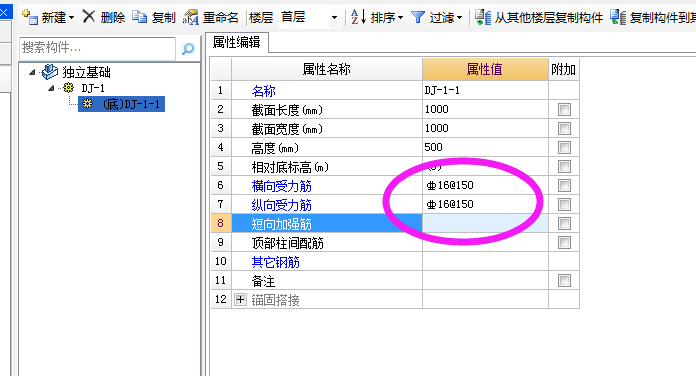Collapse the 独立基础 tree node

pyautogui.click(x=32, y=72)
